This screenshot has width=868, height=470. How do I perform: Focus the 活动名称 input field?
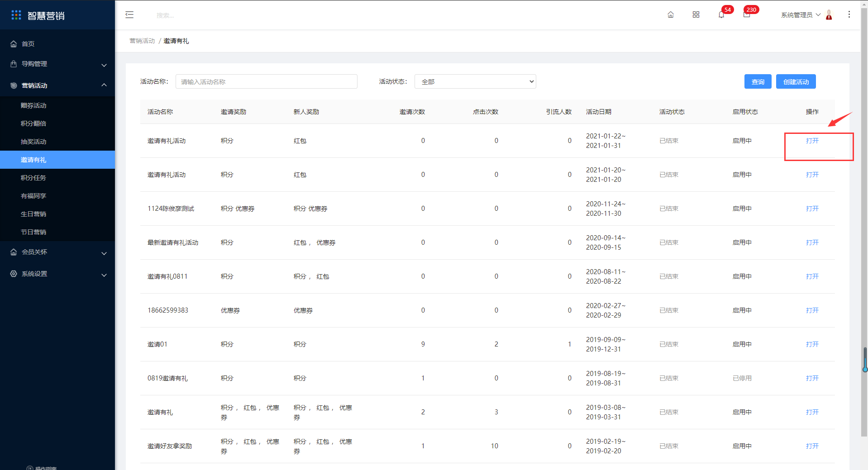[x=267, y=81]
